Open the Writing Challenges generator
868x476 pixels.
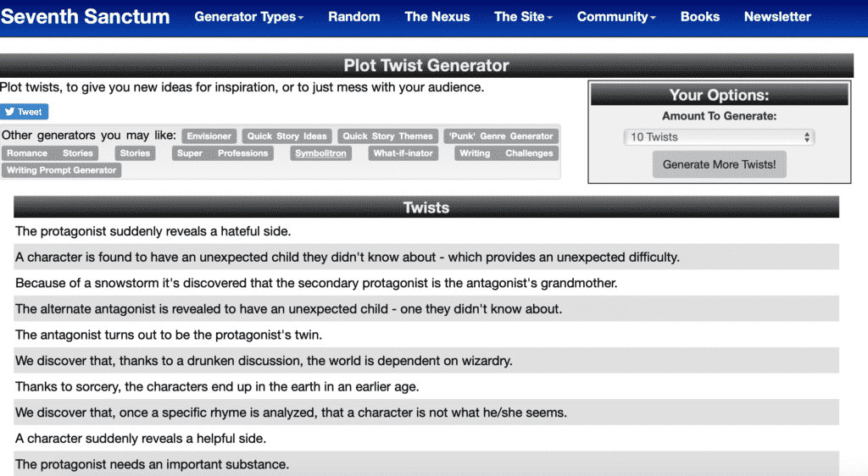click(506, 153)
